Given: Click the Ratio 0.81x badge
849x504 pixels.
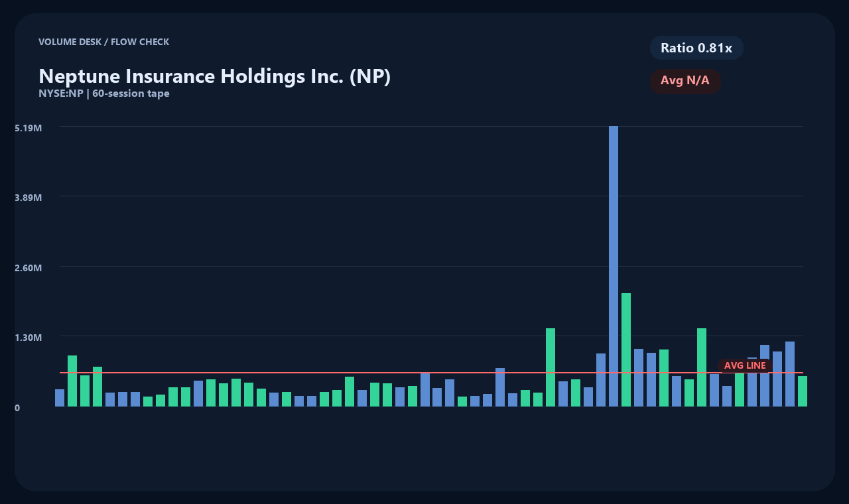Looking at the screenshot, I should 696,48.
